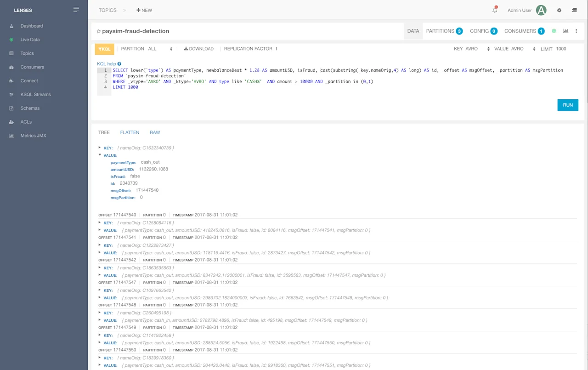Switch to the PARTITIONS tab
Image resolution: width=588 pixels, height=370 pixels.
pyautogui.click(x=444, y=31)
